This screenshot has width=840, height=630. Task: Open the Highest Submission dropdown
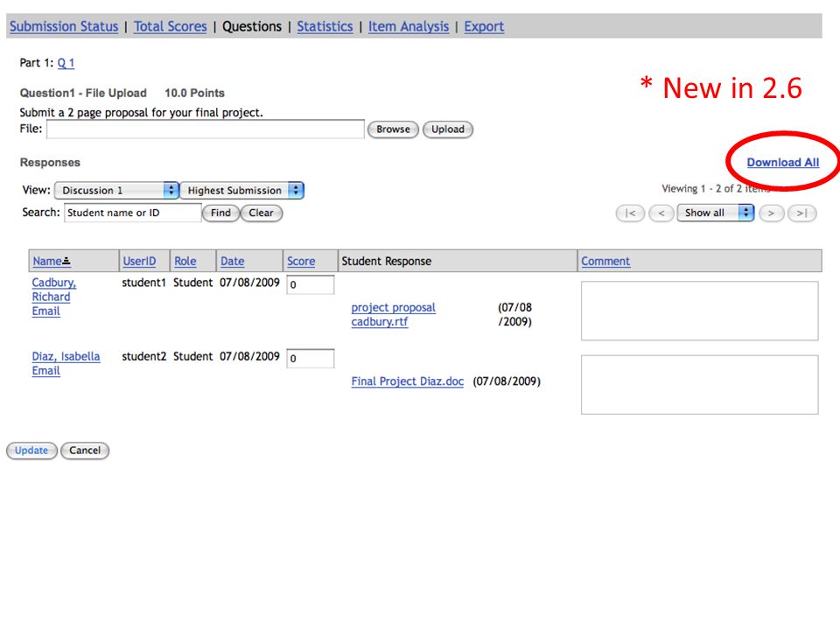point(241,190)
